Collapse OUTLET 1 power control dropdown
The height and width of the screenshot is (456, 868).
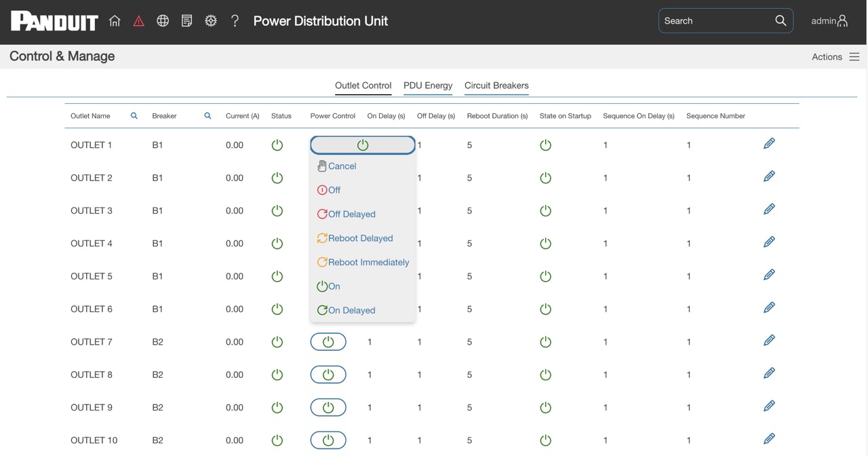363,145
